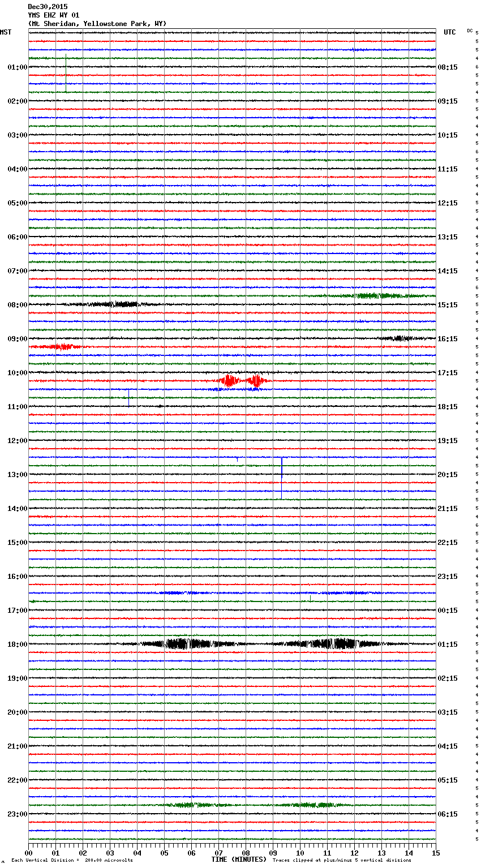This screenshot has width=481, height=868.
Task: Click the red double-burst signal after 10:00
Action: [242, 381]
